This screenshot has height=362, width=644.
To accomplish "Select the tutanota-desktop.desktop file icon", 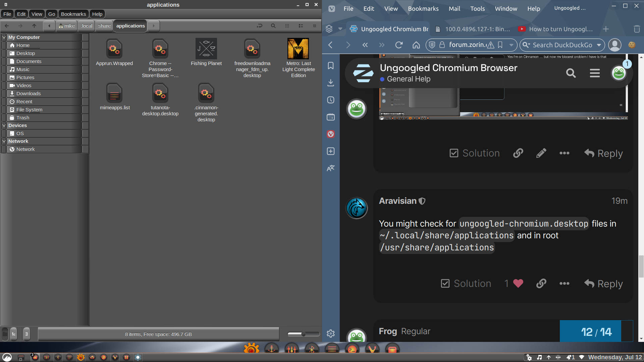I will click(x=160, y=94).
